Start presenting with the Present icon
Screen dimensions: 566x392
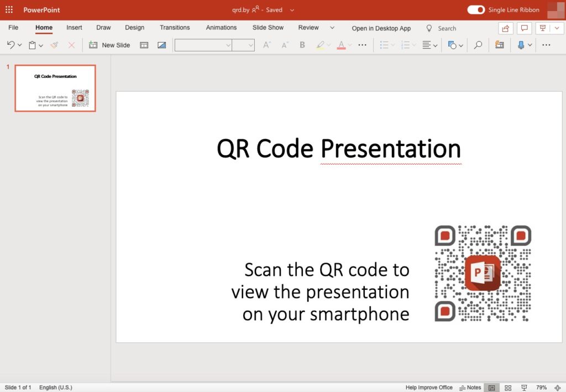543,28
